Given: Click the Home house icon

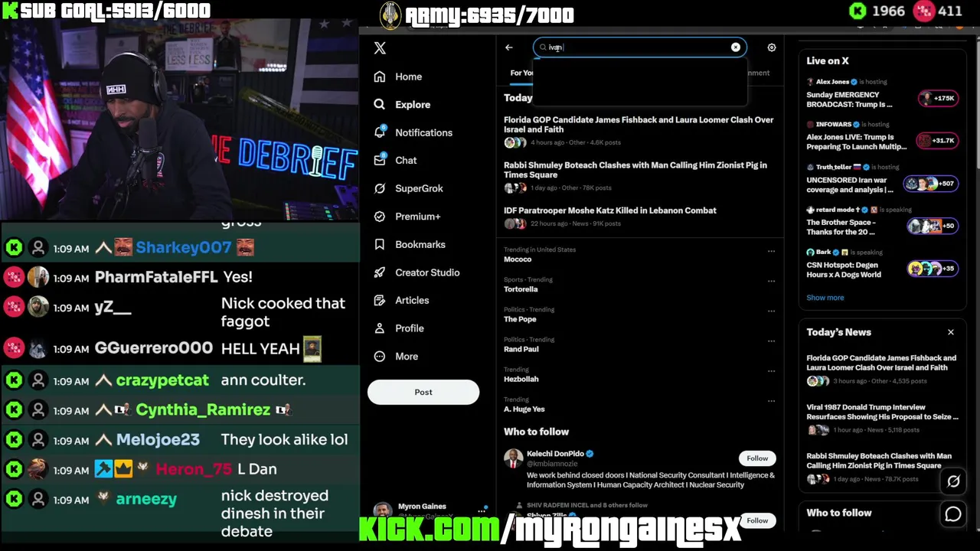Looking at the screenshot, I should click(380, 77).
